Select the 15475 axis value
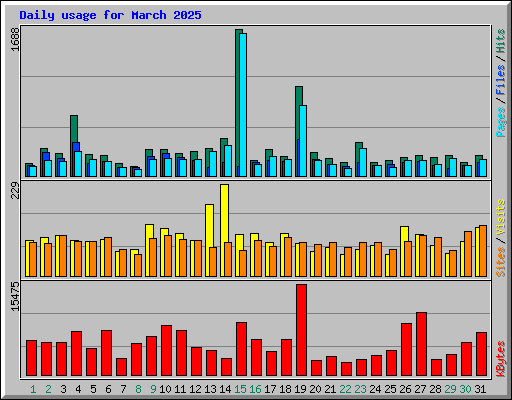Viewport: 512px width, 400px height. point(15,297)
